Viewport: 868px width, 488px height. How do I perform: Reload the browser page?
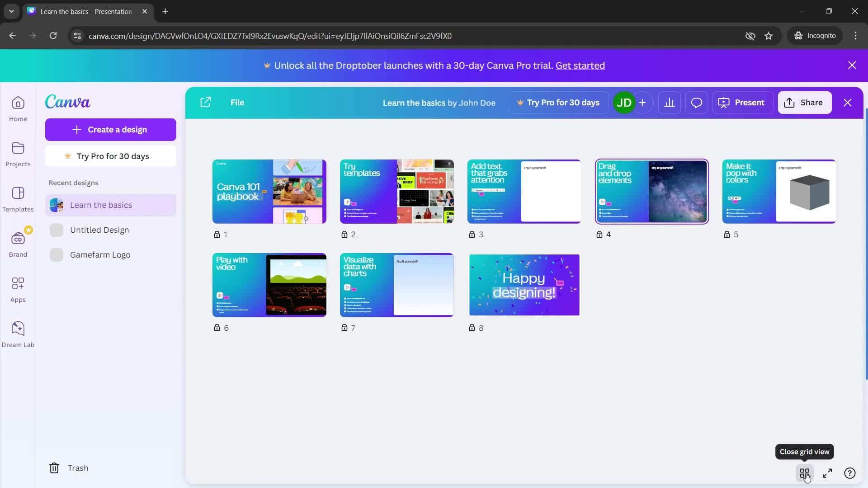point(53,36)
